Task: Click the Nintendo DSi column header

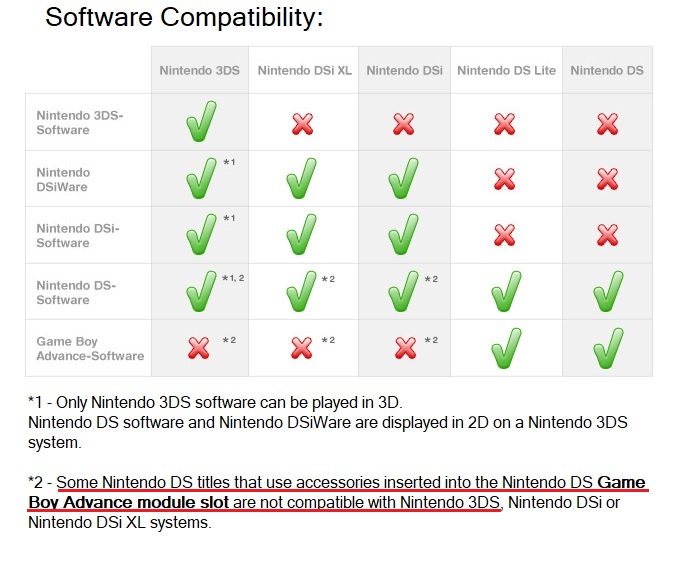Action: point(405,71)
